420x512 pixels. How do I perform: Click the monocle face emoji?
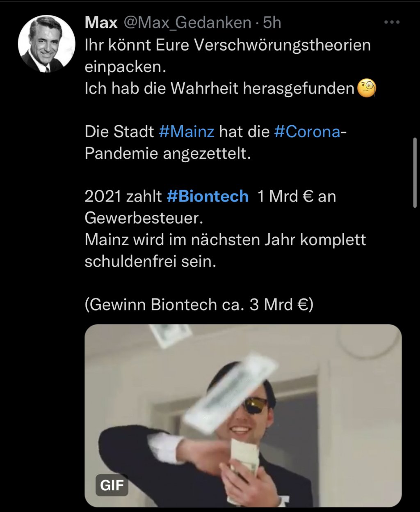[x=367, y=89]
